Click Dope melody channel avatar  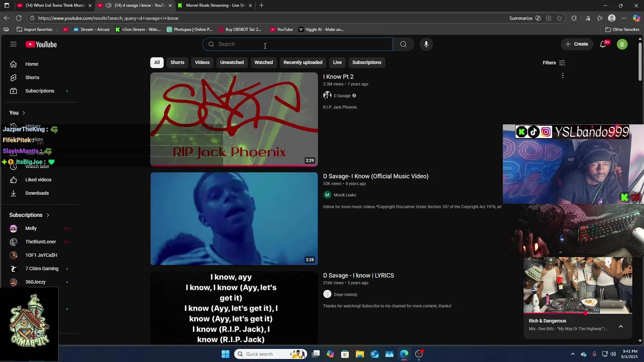(x=327, y=295)
